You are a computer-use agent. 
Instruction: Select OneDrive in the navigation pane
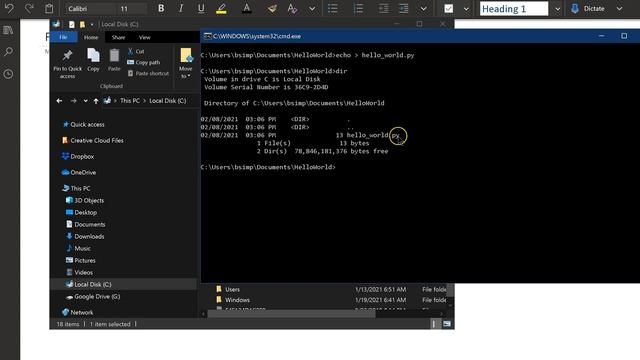[79, 172]
